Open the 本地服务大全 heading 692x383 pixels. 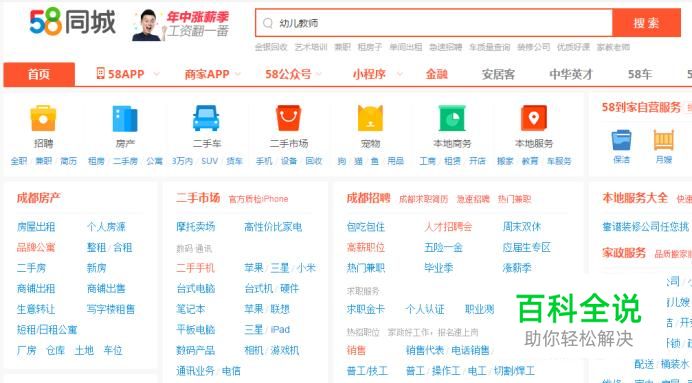pyautogui.click(x=635, y=198)
